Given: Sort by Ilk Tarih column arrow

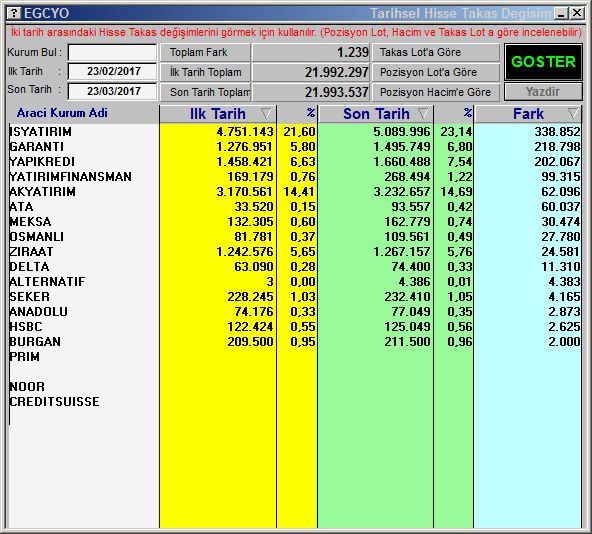Looking at the screenshot, I should [x=266, y=113].
